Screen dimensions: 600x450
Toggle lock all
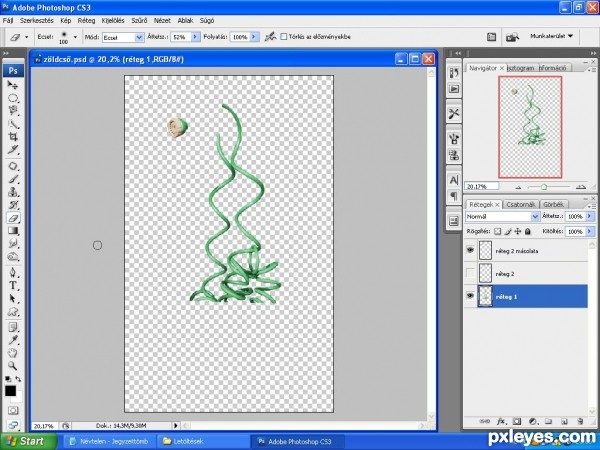[x=528, y=232]
